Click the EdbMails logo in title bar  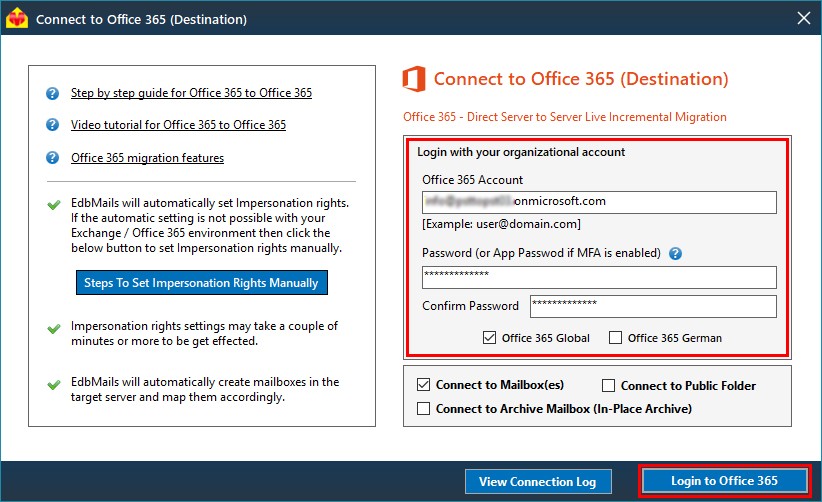click(17, 18)
